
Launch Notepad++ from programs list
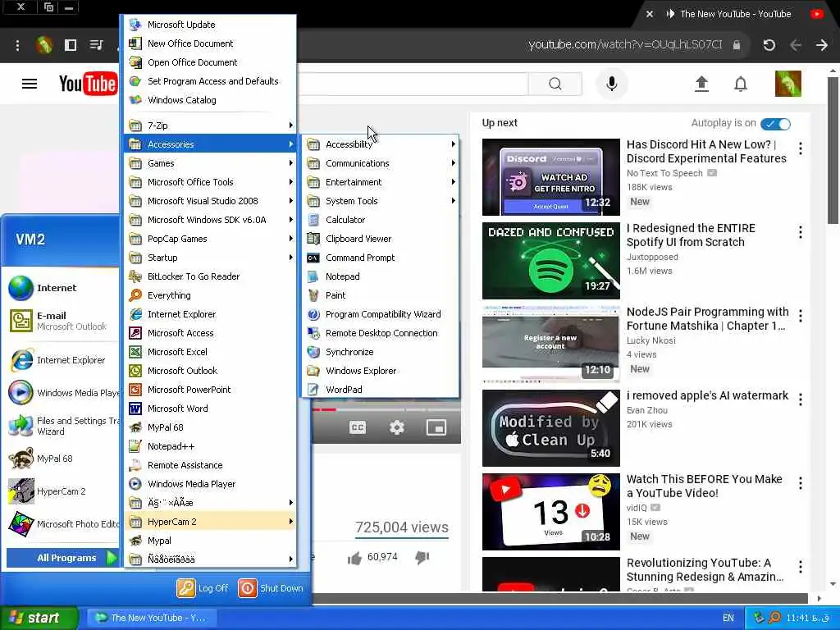(x=210, y=446)
